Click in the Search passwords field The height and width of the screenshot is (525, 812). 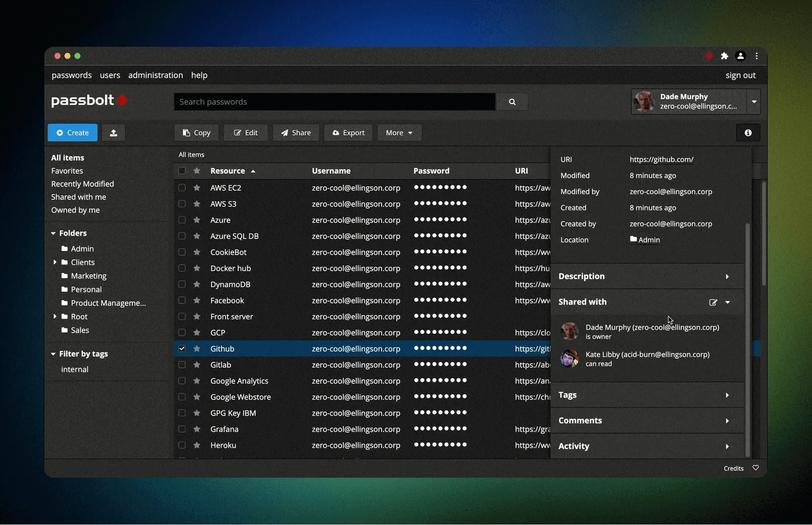coord(335,102)
